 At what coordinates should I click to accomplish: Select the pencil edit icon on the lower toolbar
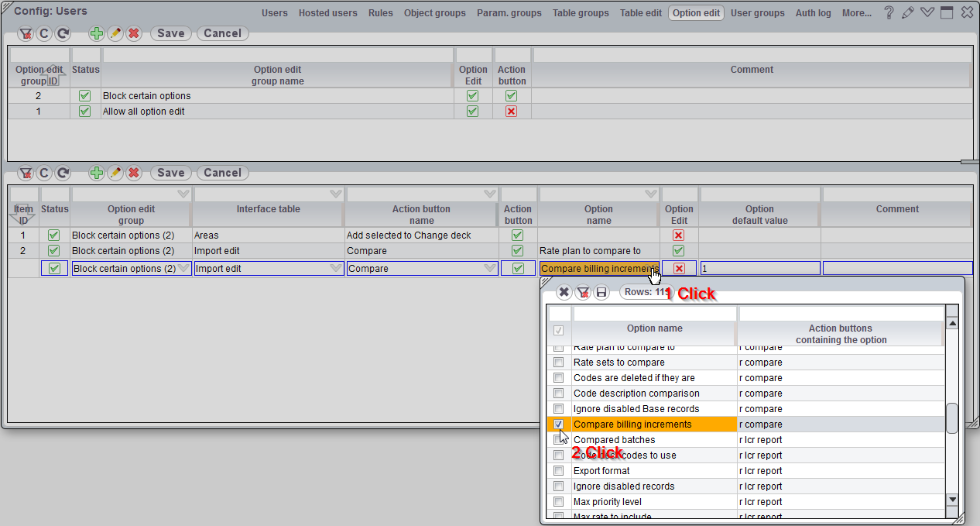pyautogui.click(x=115, y=173)
